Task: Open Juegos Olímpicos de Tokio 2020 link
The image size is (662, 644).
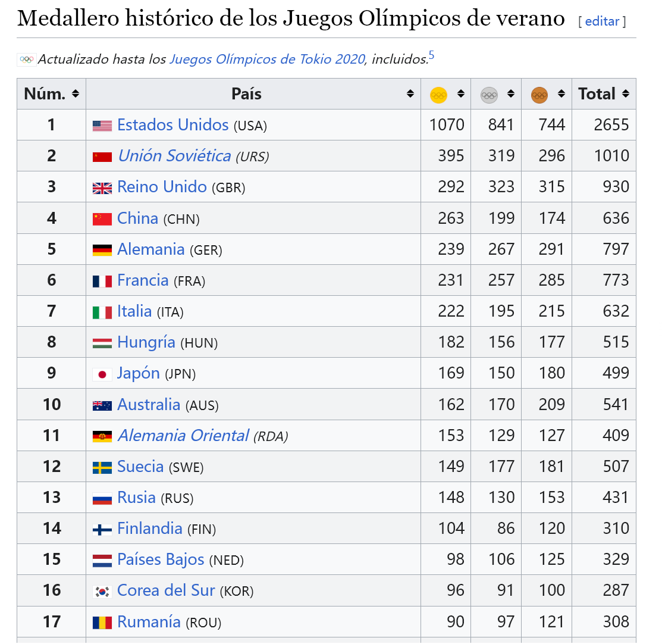Action: click(267, 59)
